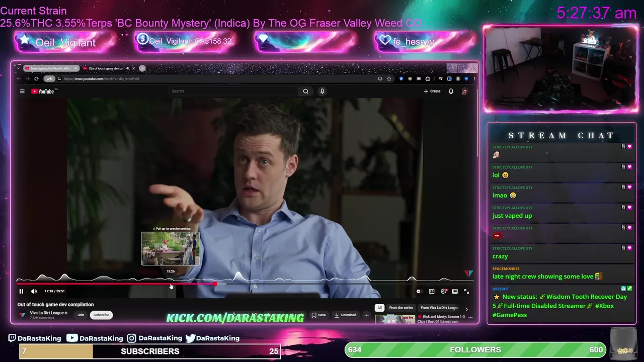Go back in browser history
Image resolution: width=644 pixels, height=362 pixels.
tap(20, 78)
